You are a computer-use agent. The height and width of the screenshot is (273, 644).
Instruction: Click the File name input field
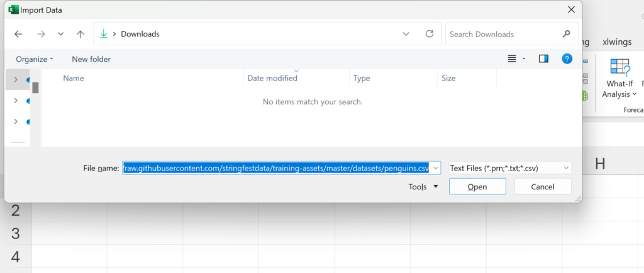pyautogui.click(x=277, y=168)
